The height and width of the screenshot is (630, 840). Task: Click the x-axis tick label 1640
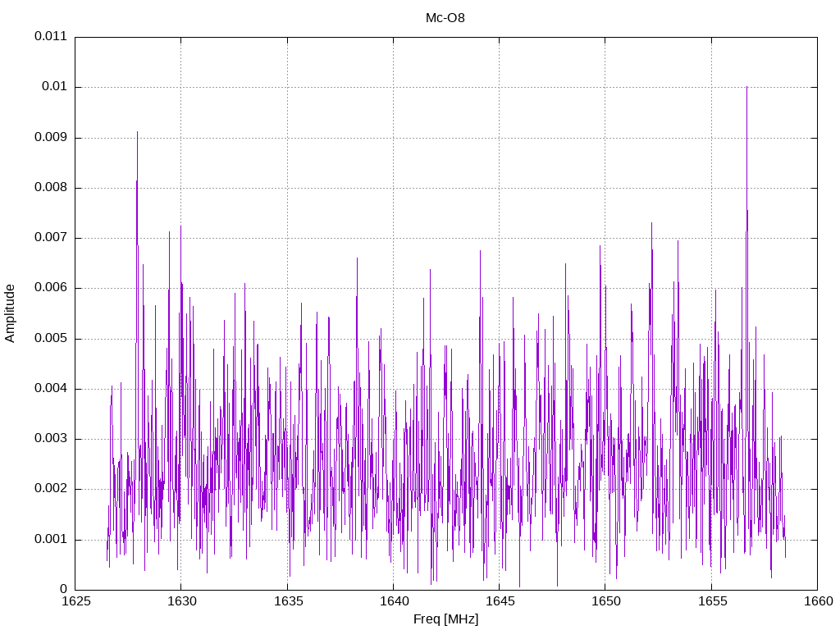pyautogui.click(x=394, y=601)
